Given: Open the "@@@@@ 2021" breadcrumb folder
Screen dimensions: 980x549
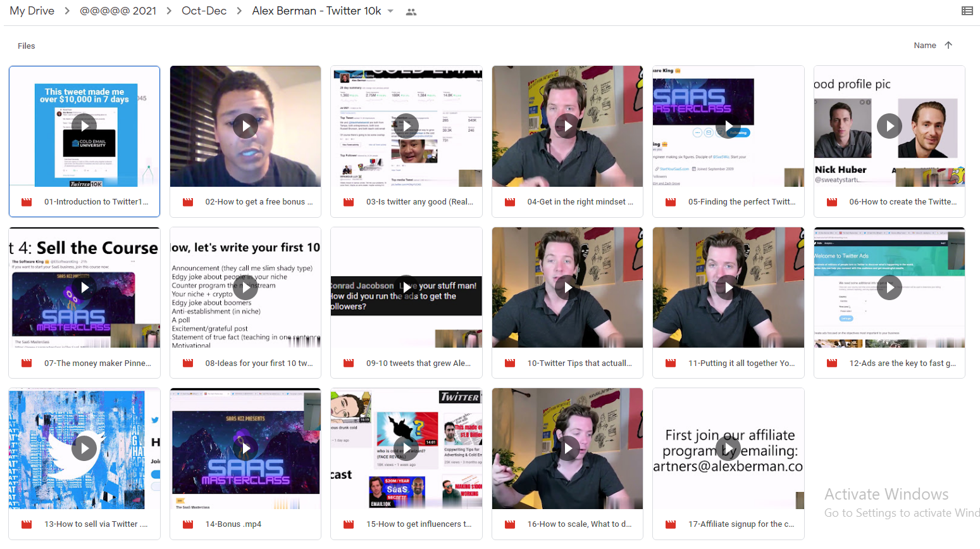Looking at the screenshot, I should point(118,11).
